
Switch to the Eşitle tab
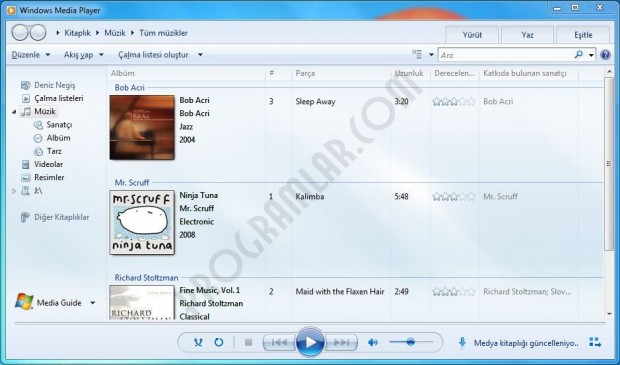tap(583, 35)
